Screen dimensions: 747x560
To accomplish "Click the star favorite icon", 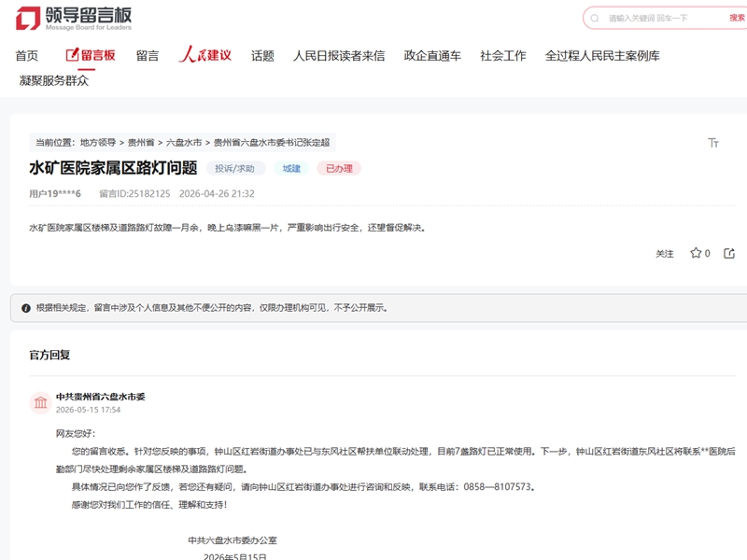I will pos(696,253).
